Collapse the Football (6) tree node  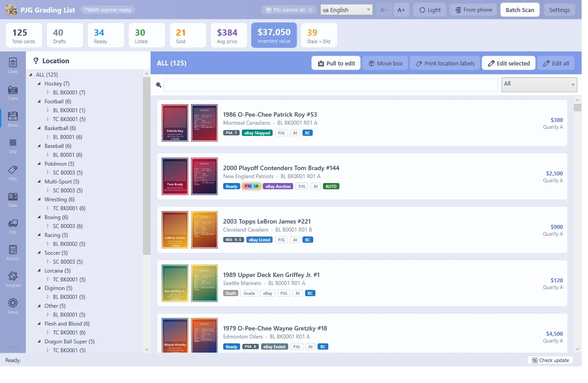pos(39,102)
